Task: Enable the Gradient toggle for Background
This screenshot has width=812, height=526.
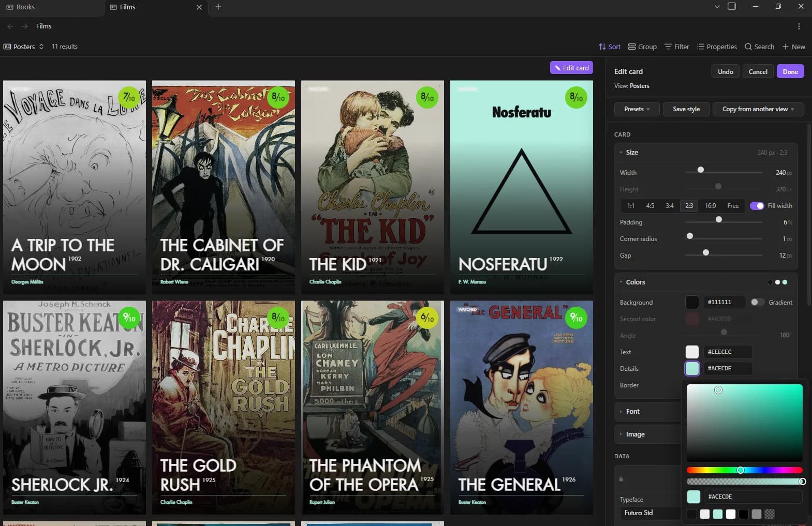Action: (757, 302)
